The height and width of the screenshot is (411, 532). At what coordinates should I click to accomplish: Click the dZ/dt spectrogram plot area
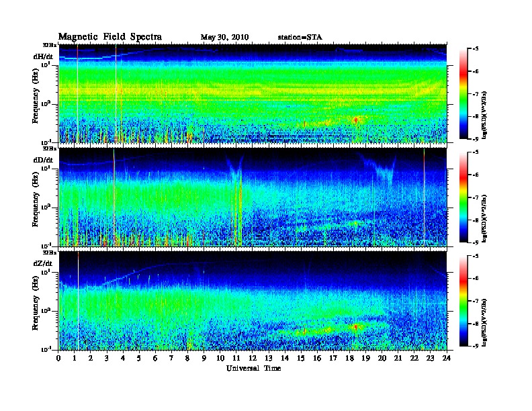[253, 301]
